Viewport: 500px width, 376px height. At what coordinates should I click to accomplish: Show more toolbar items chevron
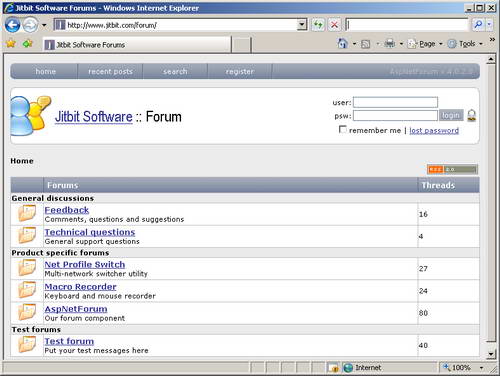[x=492, y=40]
